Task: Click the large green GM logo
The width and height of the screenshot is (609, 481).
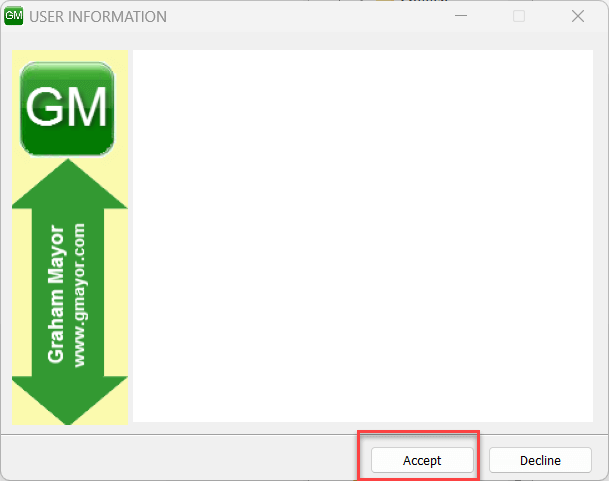Action: (x=67, y=108)
